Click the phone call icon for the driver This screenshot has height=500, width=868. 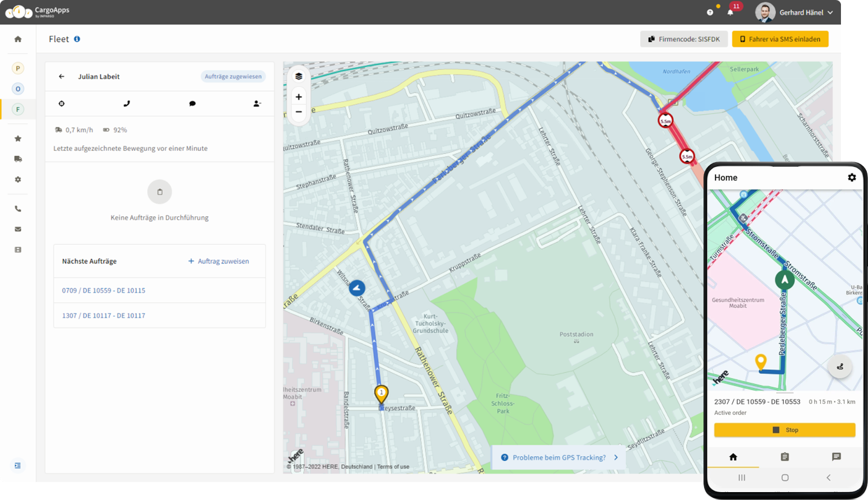click(x=127, y=104)
